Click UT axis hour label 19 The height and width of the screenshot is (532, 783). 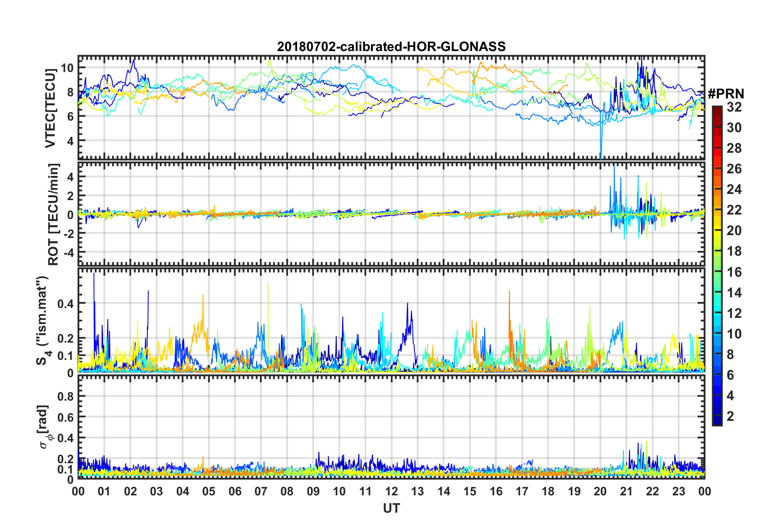pyautogui.click(x=574, y=491)
